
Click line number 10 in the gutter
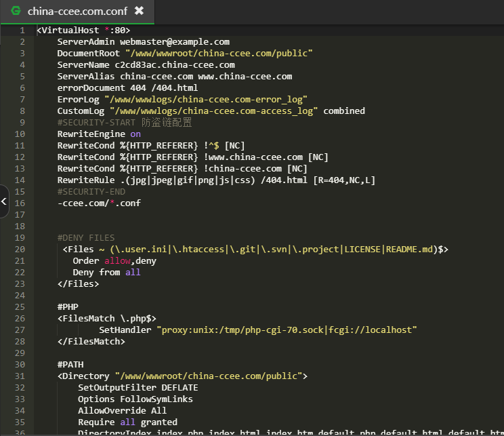[x=20, y=134]
